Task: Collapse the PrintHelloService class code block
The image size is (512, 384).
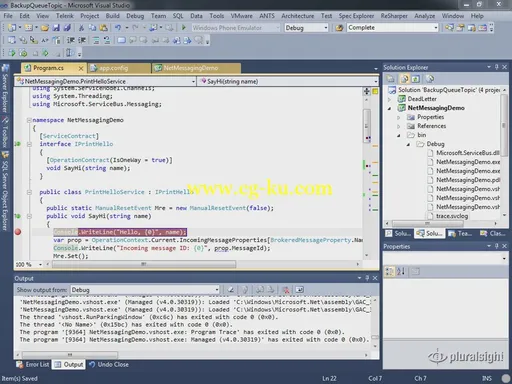Action: pos(29,192)
